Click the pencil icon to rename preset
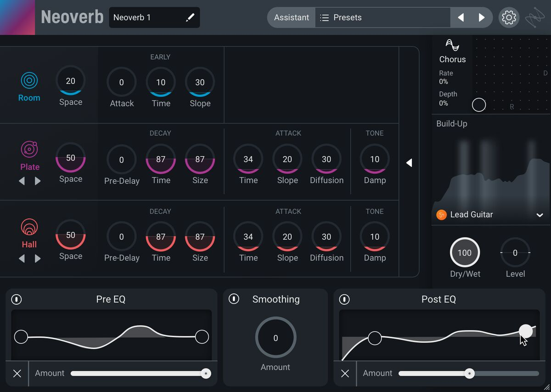The height and width of the screenshot is (392, 551). click(x=190, y=17)
